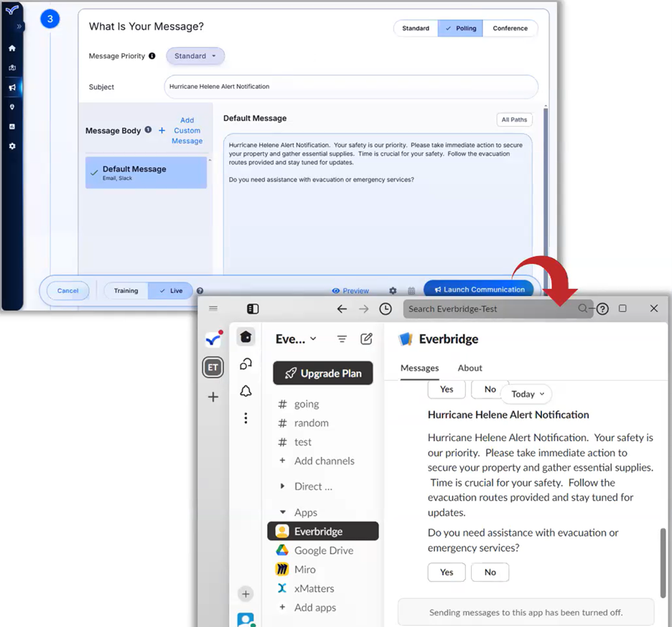Image resolution: width=672 pixels, height=627 pixels.
Task: Open Slack DMs chat bubbles icon
Action: point(246,364)
